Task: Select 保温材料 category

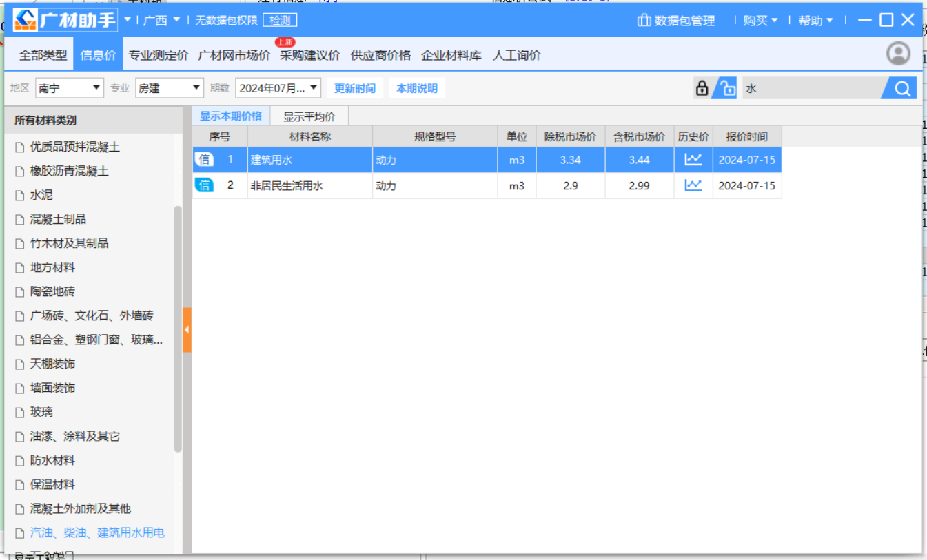Action: tap(52, 484)
